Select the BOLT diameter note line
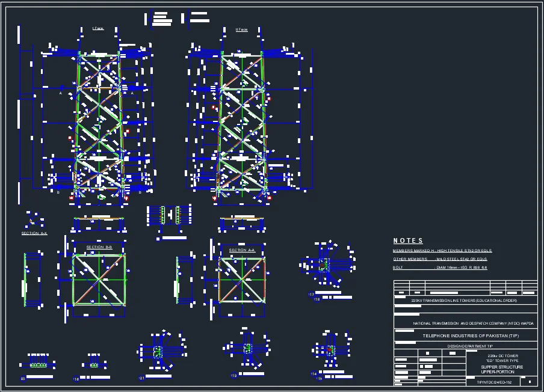 click(440, 267)
